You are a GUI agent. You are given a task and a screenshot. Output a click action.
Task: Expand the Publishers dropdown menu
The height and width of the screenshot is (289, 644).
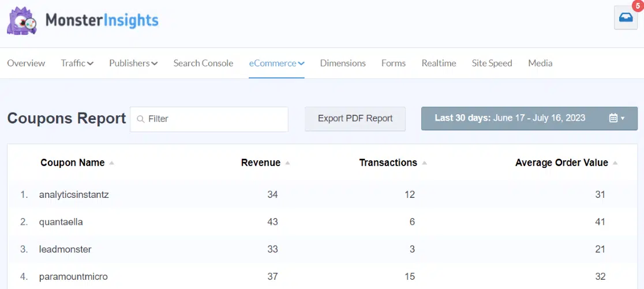tap(133, 63)
